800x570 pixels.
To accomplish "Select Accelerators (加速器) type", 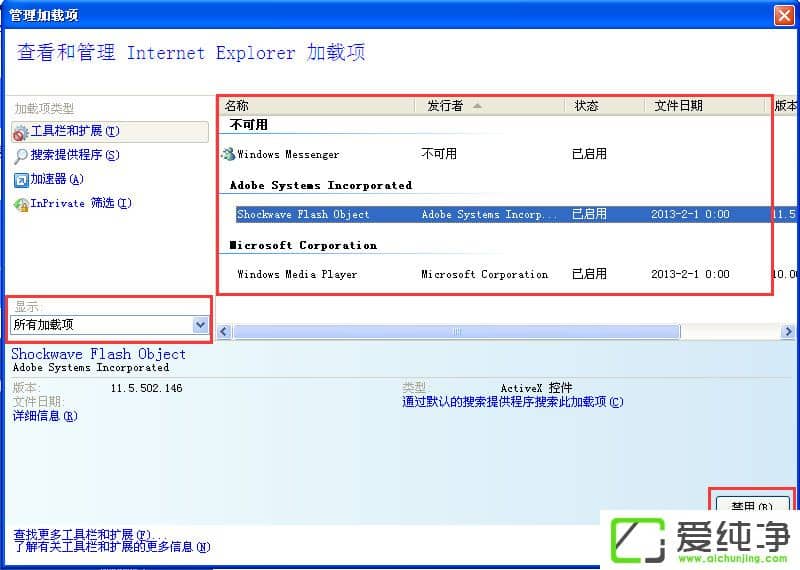I will (x=56, y=179).
